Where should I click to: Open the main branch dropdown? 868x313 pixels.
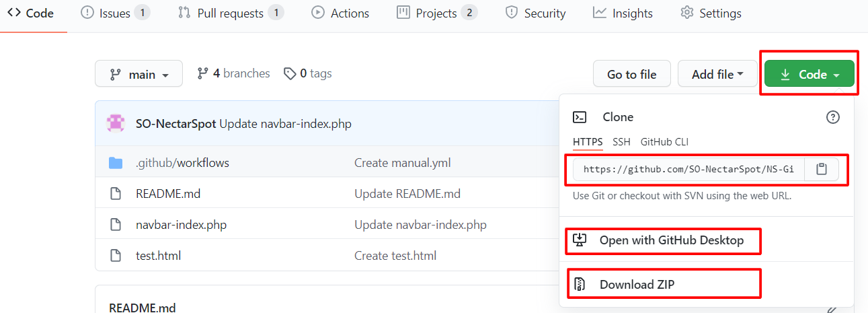(x=139, y=74)
